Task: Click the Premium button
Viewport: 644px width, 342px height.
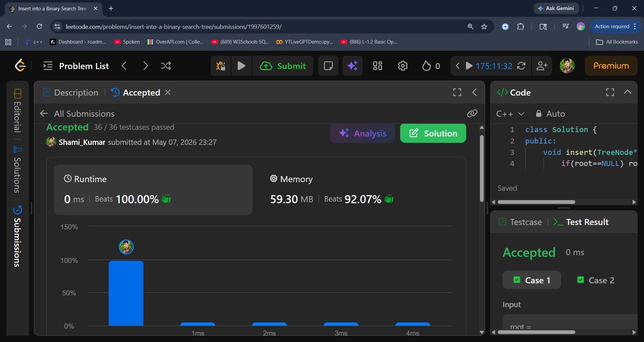Action: (611, 66)
